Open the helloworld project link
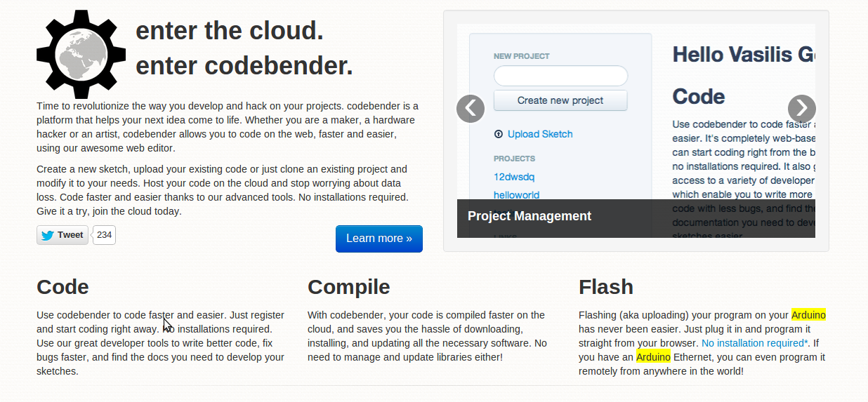 pyautogui.click(x=516, y=195)
